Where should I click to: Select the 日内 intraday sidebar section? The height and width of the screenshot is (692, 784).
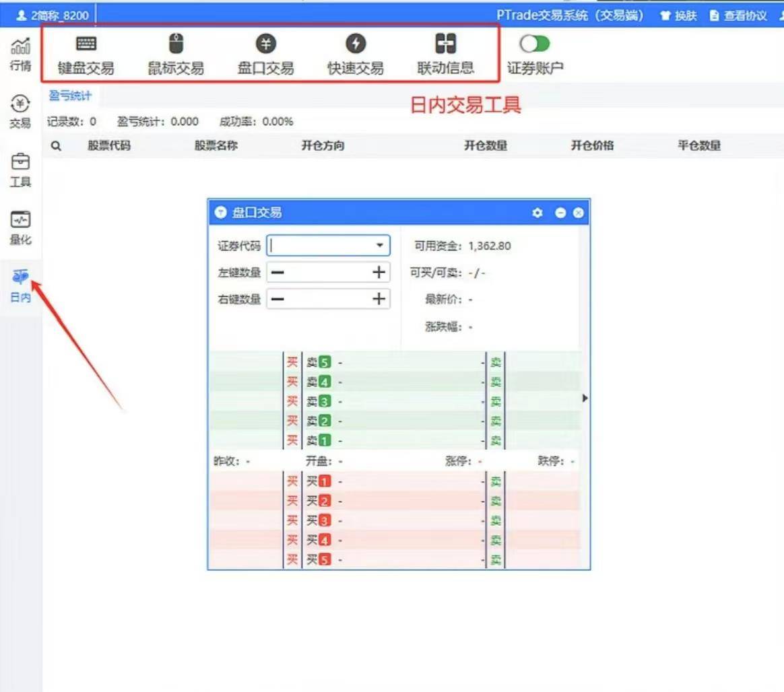[x=20, y=286]
